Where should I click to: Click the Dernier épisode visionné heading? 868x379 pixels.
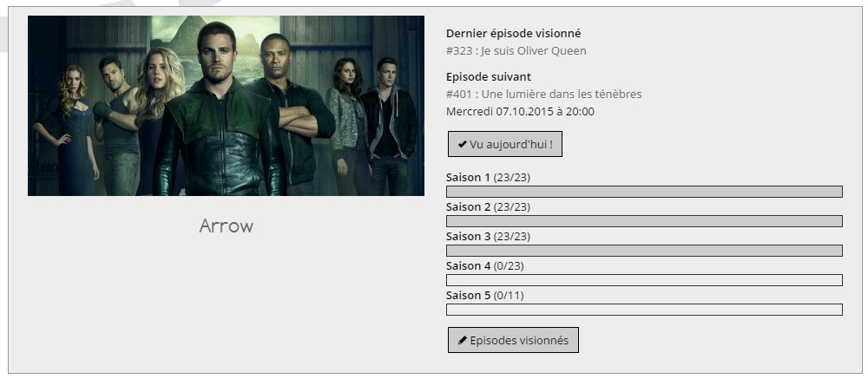point(514,34)
